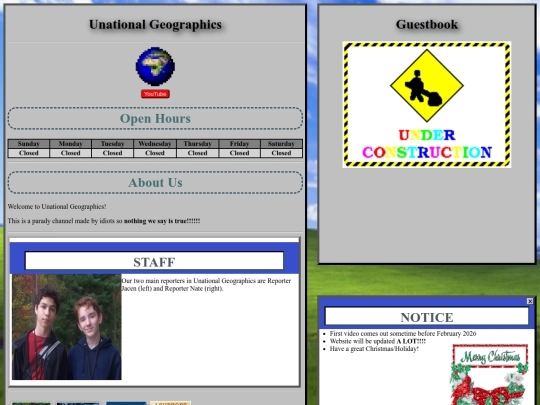Click the Tuesday column header
The height and width of the screenshot is (405, 540).
click(113, 144)
